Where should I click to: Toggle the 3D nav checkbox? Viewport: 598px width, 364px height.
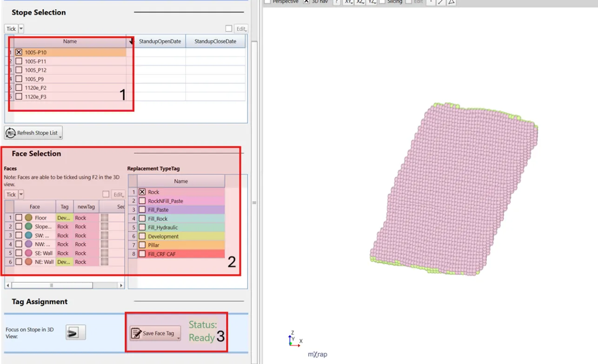(306, 2)
